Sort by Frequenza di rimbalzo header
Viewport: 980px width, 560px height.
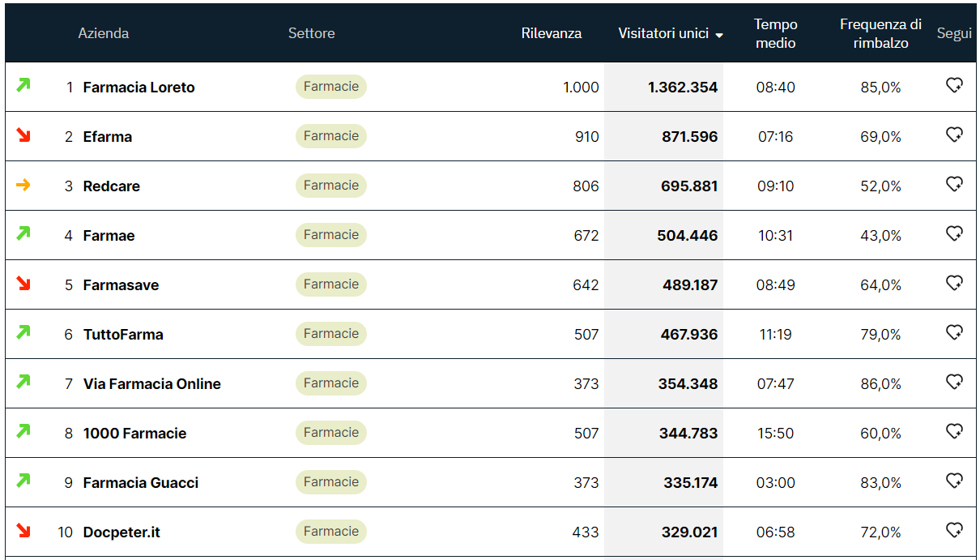(880, 34)
